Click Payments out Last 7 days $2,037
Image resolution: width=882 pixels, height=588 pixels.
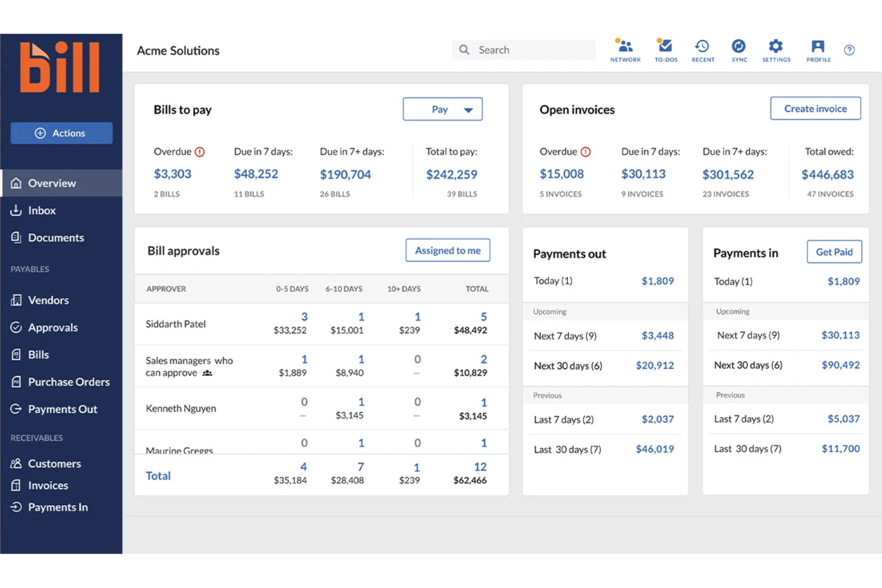pyautogui.click(x=658, y=419)
